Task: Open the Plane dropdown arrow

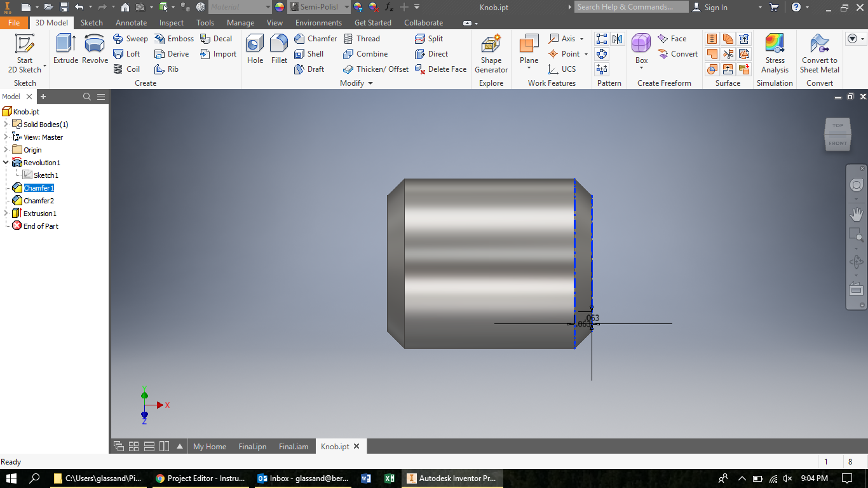Action: (529, 68)
